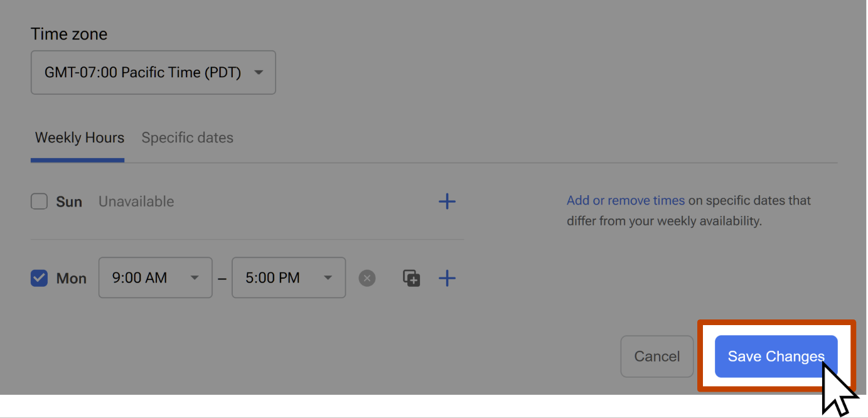Click the Cancel button

pyautogui.click(x=657, y=356)
